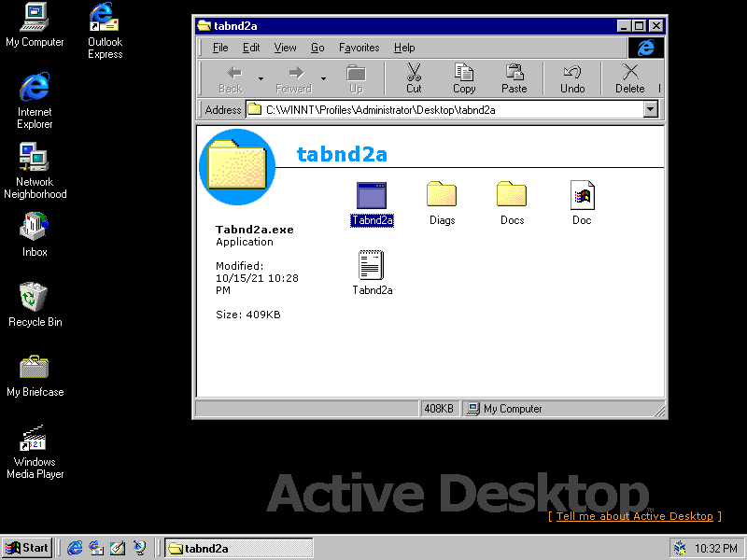The width and height of the screenshot is (747, 560).
Task: Select the Docs folder
Action: (x=512, y=203)
